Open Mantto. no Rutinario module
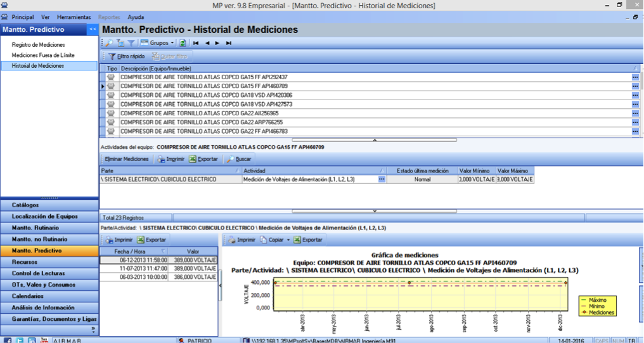 click(49, 239)
